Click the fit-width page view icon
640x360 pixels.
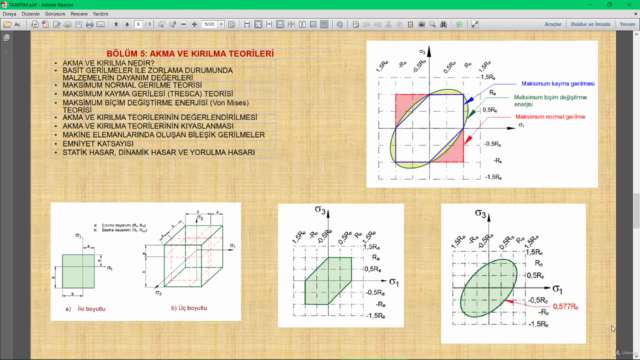247,24
